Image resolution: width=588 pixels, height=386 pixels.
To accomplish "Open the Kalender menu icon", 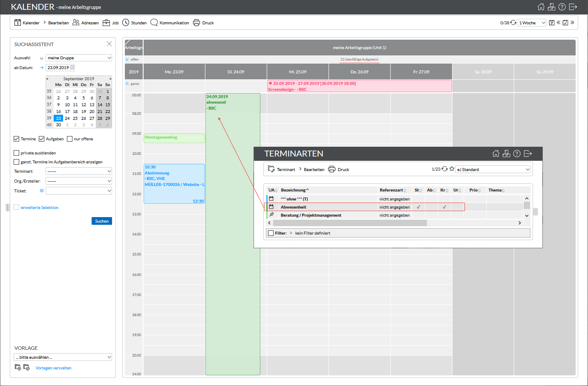I will click(17, 23).
